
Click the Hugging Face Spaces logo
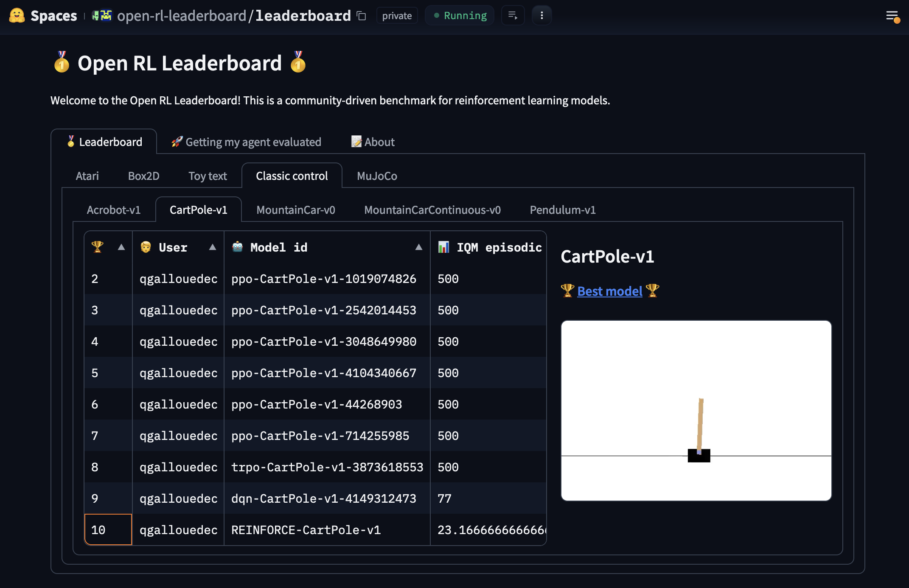(x=17, y=16)
